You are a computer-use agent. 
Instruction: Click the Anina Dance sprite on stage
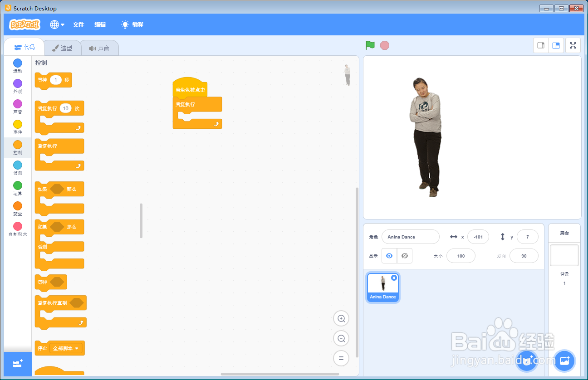pyautogui.click(x=426, y=136)
